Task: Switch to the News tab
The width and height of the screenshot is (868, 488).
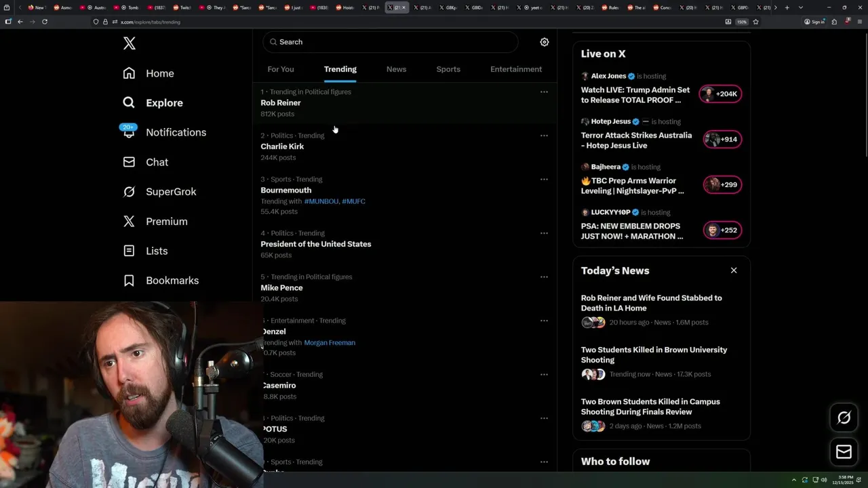Action: [397, 69]
